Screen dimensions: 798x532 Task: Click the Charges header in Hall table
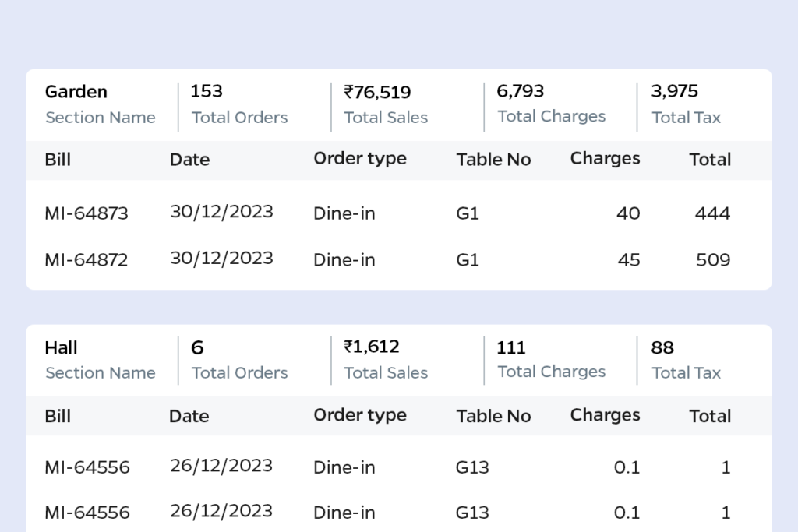tap(605, 415)
